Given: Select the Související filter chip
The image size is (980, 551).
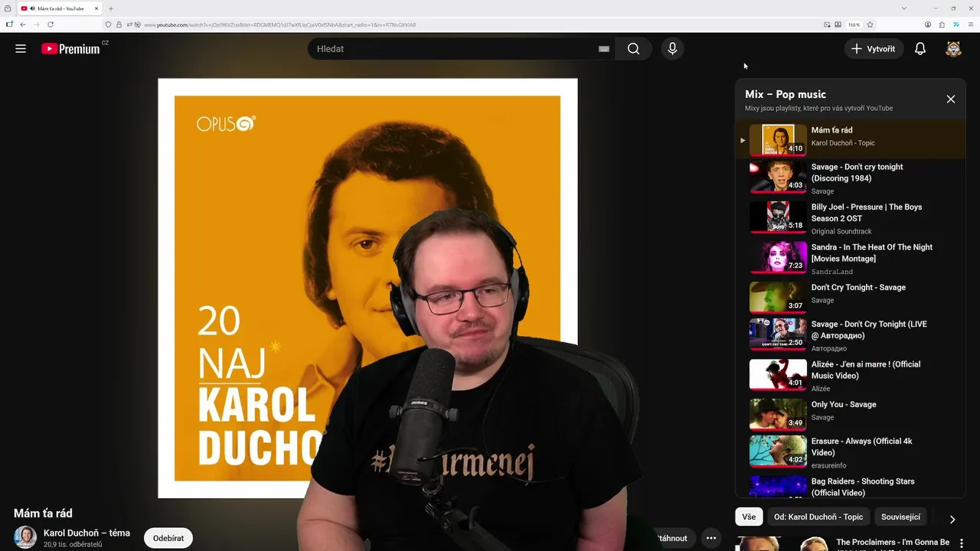Looking at the screenshot, I should (x=900, y=517).
